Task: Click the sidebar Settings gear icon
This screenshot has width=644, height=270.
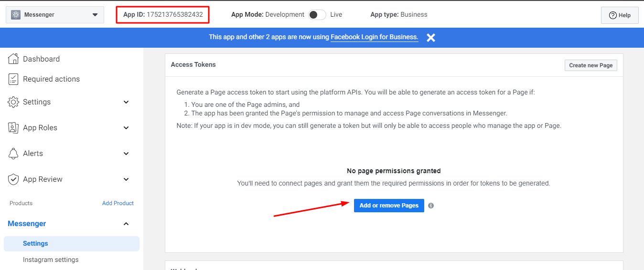Action: [13, 102]
